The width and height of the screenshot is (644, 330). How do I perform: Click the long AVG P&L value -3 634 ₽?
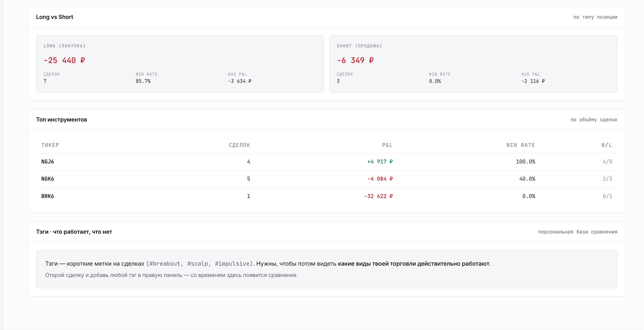240,81
